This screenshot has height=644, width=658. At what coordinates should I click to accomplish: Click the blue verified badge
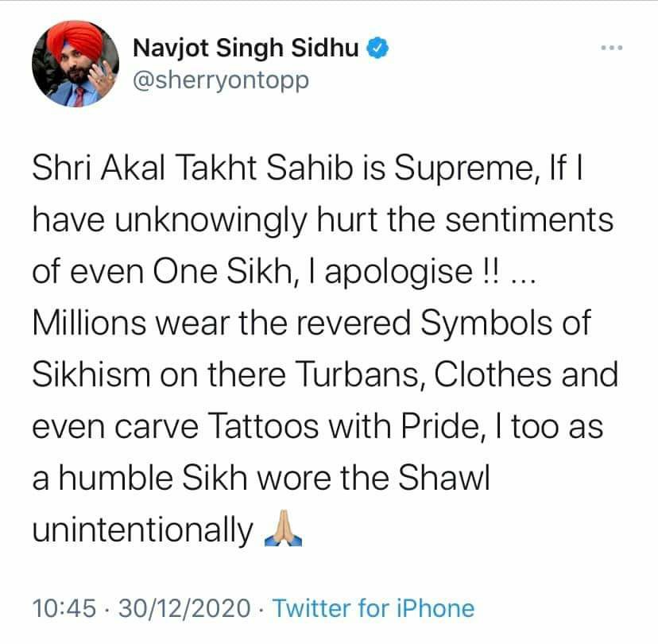[378, 49]
